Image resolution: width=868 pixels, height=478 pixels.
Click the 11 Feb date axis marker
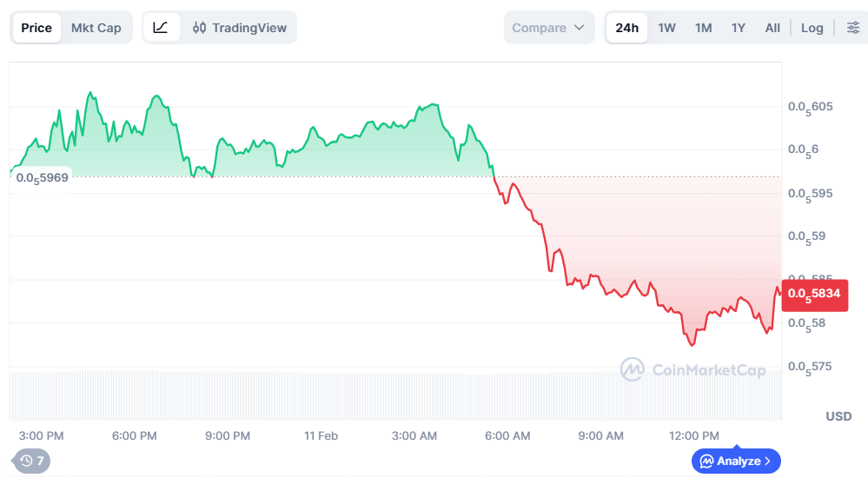pyautogui.click(x=321, y=436)
